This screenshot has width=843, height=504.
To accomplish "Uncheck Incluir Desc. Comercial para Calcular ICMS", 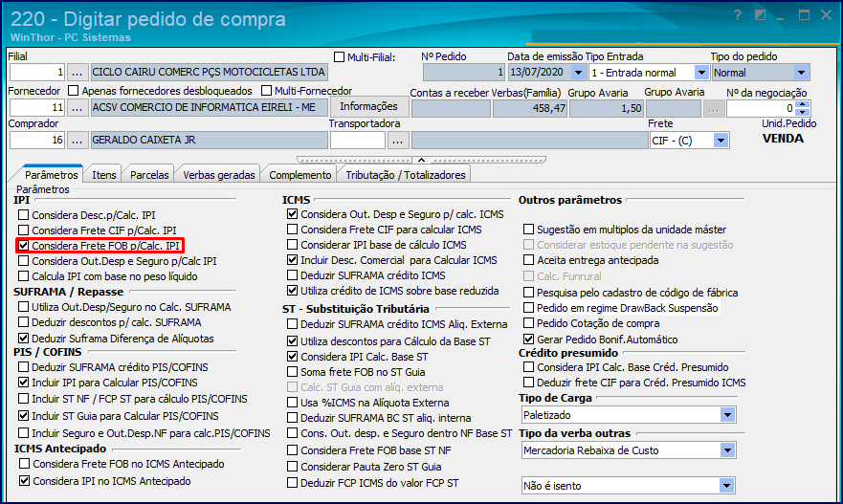I will tap(292, 260).
